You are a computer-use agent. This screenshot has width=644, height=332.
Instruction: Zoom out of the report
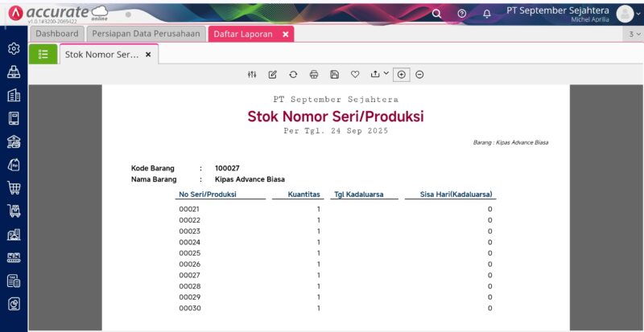tap(419, 74)
